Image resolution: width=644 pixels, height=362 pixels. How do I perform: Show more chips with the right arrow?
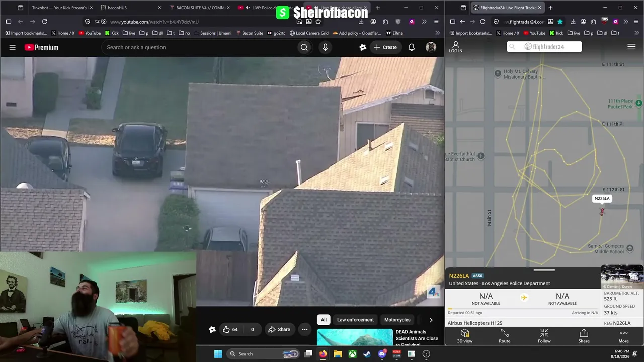tap(431, 320)
